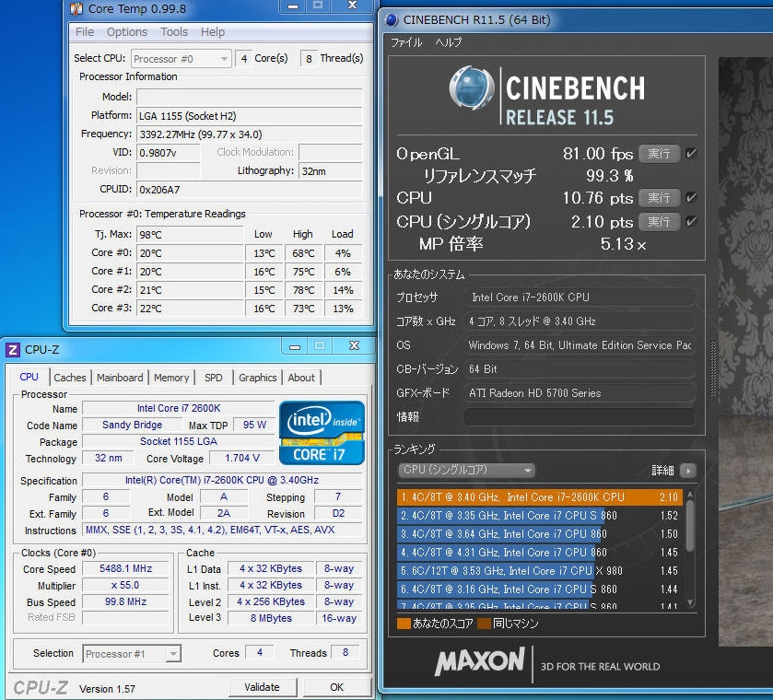Switch to the About tab in CPU-Z
Viewport: 773px width, 700px height.
pos(301,378)
